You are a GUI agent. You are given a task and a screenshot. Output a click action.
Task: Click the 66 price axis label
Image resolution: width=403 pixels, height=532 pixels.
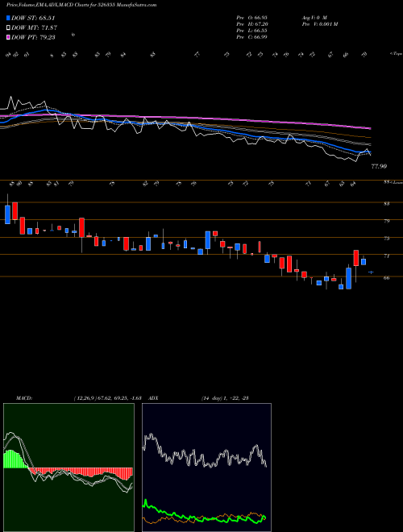(386, 277)
